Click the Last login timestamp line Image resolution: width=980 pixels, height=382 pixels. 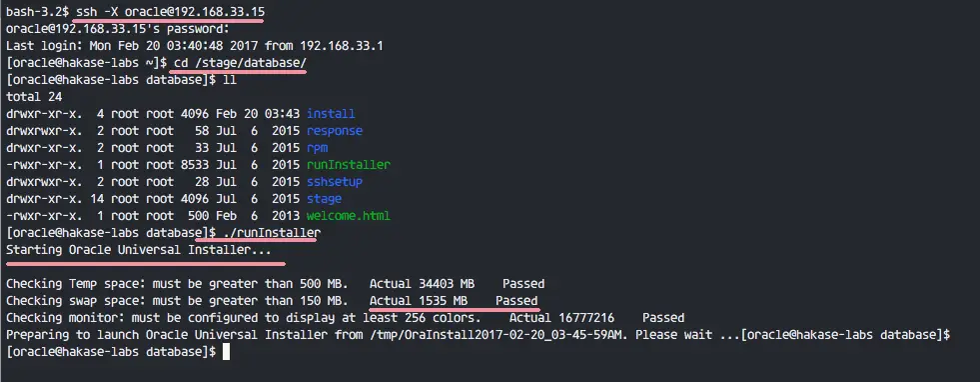point(195,46)
